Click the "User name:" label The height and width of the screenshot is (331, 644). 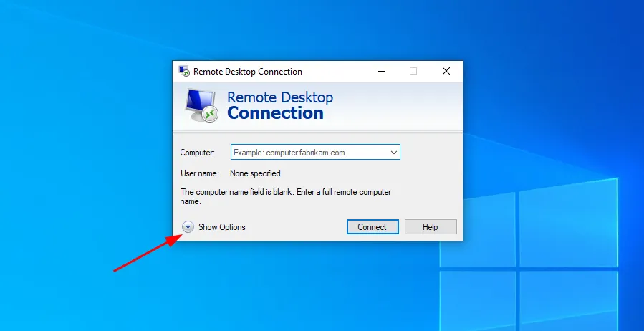tap(199, 173)
